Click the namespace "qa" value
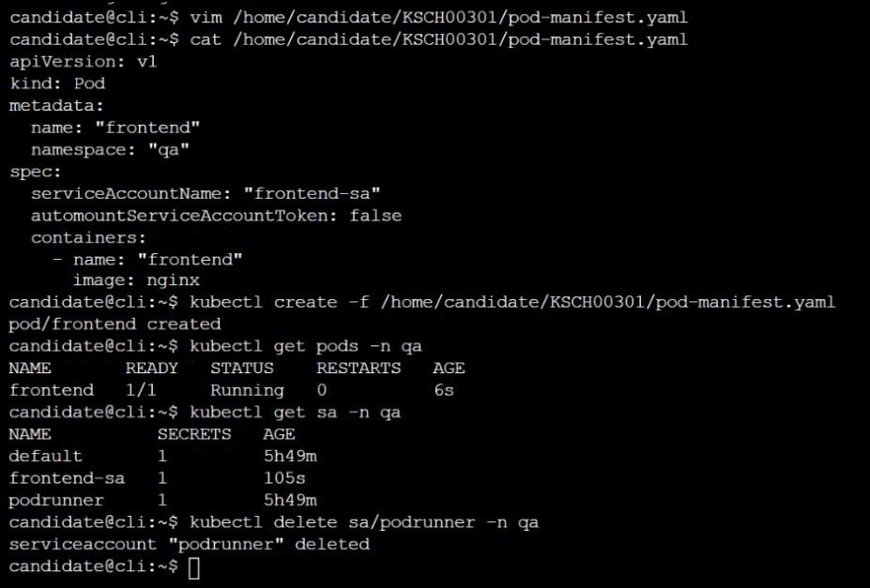Screen dimensions: 870x588 tap(169, 150)
